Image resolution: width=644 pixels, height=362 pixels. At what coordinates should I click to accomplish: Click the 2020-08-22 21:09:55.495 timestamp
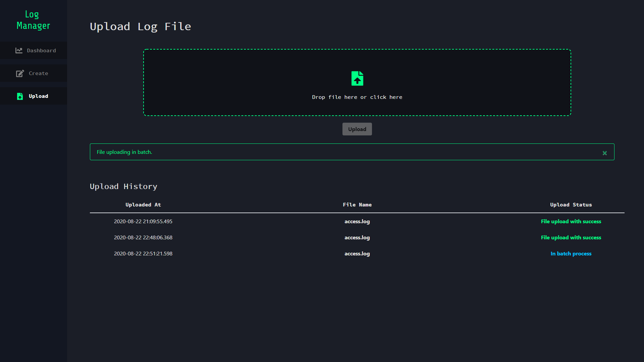[143, 222]
